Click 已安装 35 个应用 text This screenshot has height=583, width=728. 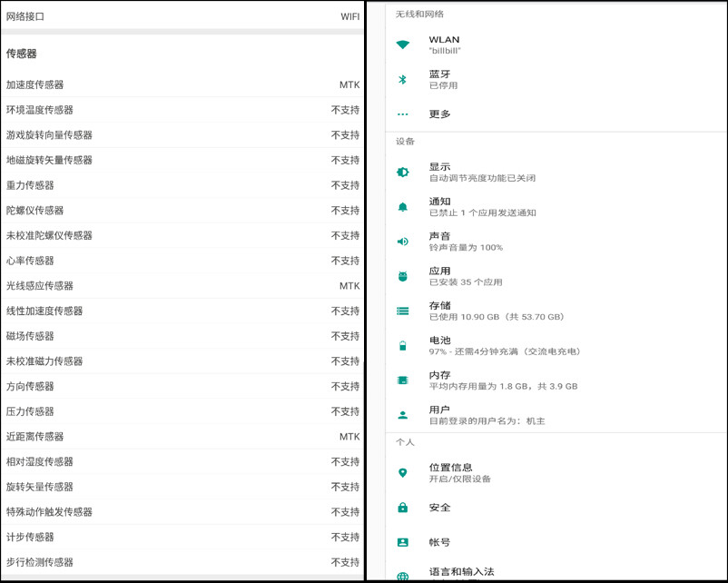466,282
